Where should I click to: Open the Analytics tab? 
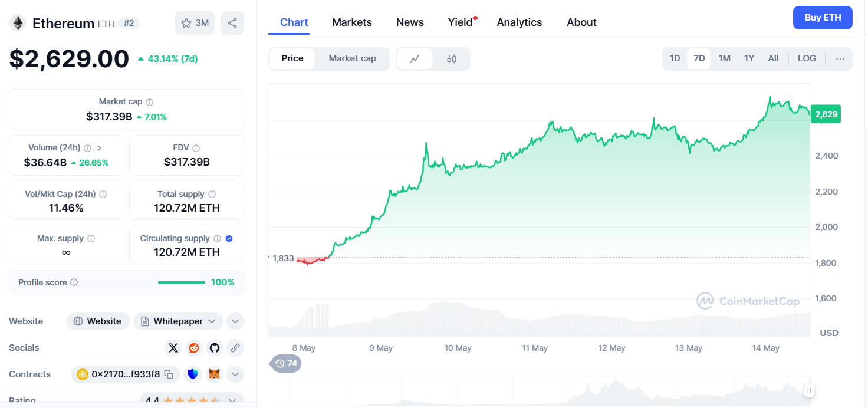pos(520,22)
